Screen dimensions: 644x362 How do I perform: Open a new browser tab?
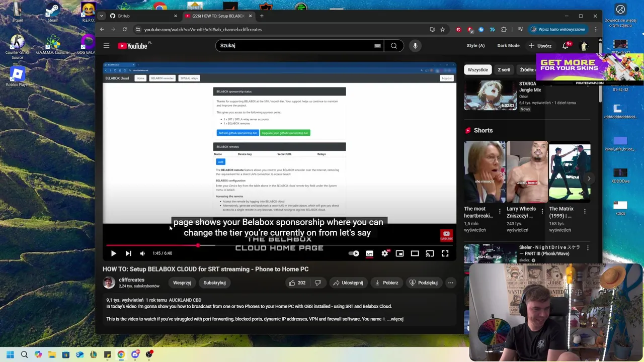[x=262, y=16]
